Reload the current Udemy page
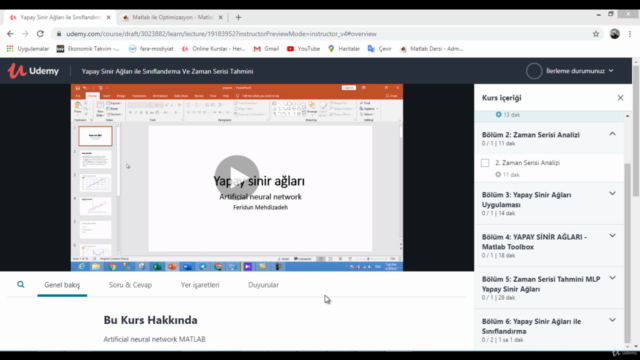This screenshot has height=360, width=640. 40,34
